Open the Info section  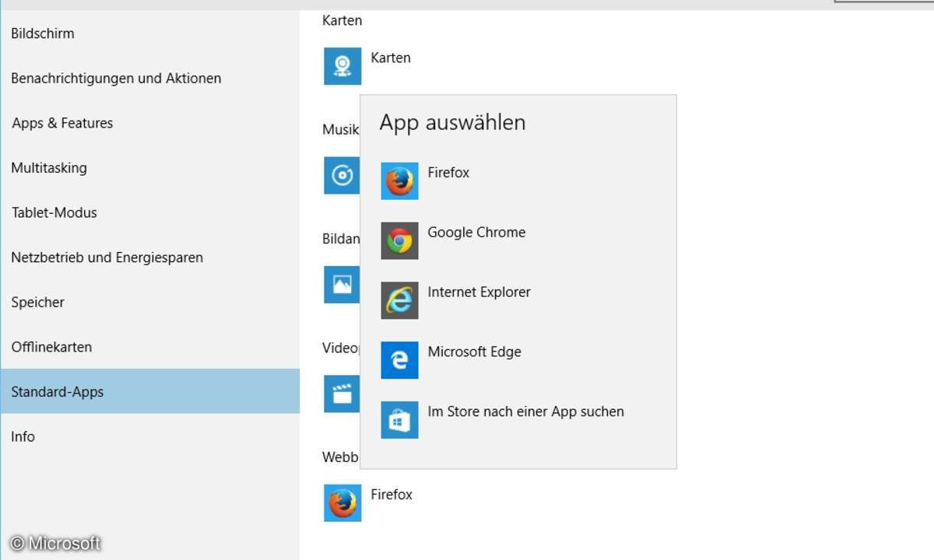click(x=150, y=436)
